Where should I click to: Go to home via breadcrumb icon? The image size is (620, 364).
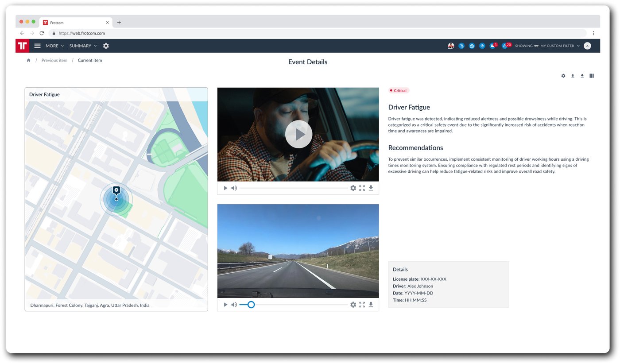29,61
